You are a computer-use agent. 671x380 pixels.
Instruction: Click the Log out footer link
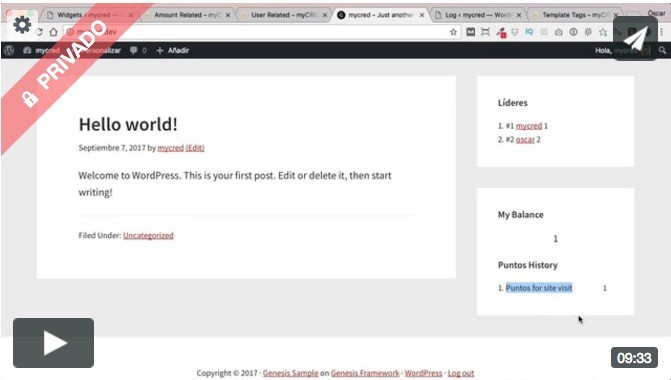click(x=460, y=373)
